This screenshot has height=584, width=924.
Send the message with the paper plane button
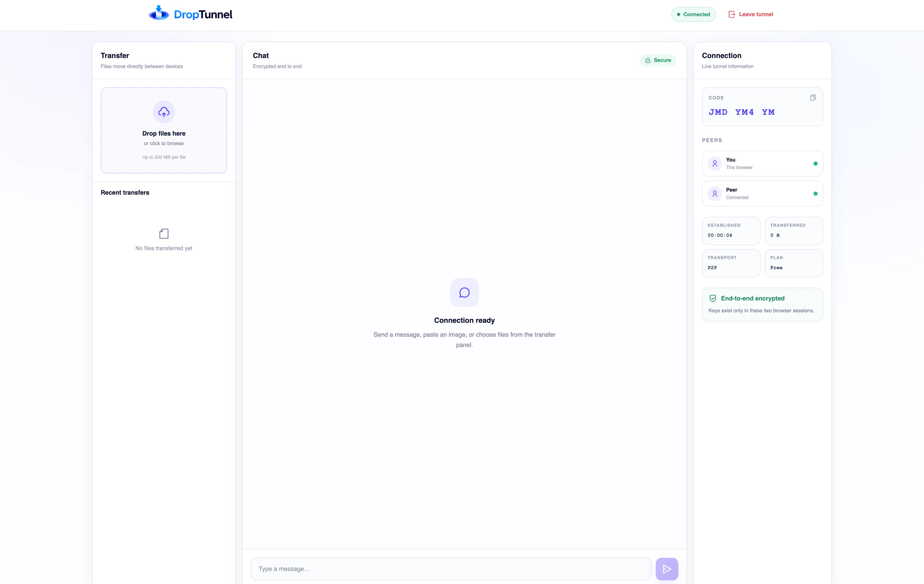(x=667, y=569)
